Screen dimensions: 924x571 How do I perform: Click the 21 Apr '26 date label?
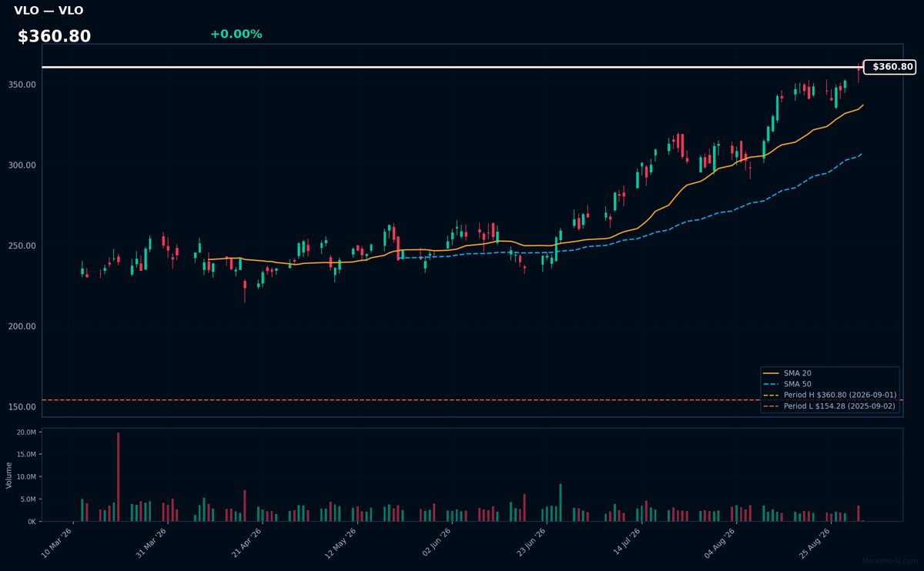[x=246, y=542]
